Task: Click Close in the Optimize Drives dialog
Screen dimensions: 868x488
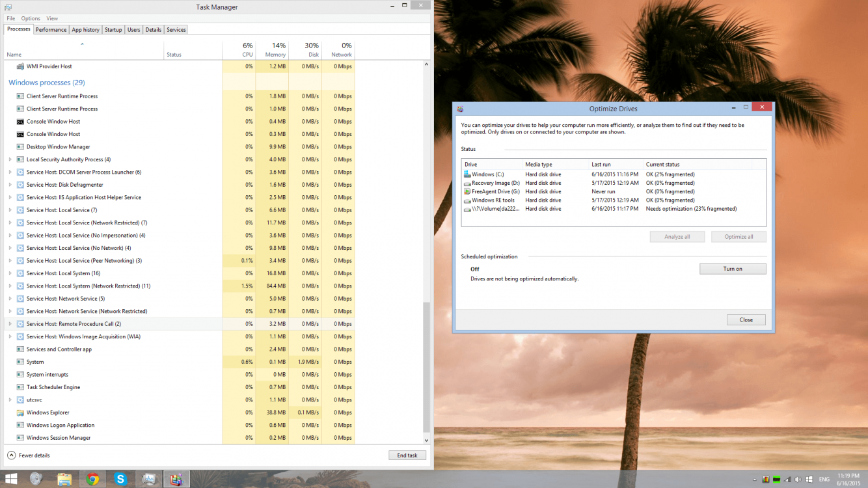Action: tap(746, 319)
